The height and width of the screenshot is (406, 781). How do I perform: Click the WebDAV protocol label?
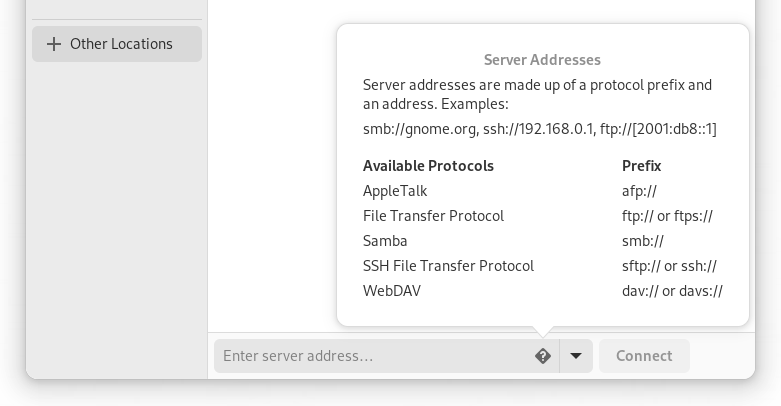[x=392, y=290]
